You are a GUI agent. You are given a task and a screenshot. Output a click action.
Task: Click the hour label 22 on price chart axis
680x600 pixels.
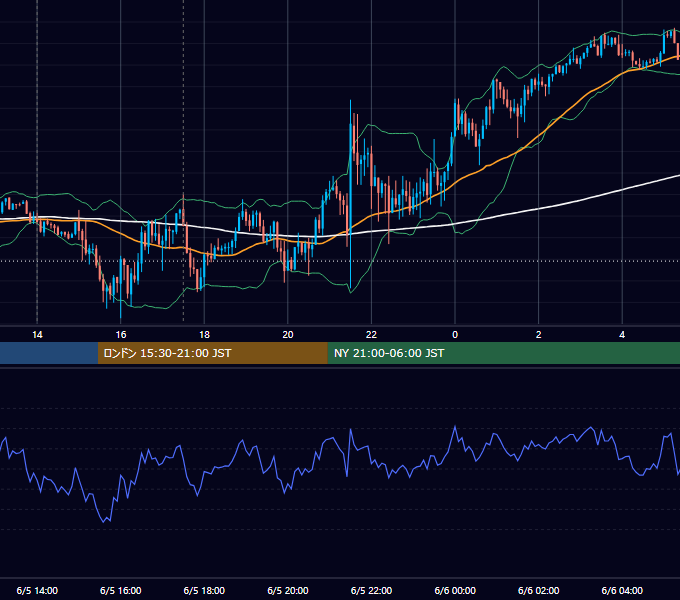371,335
